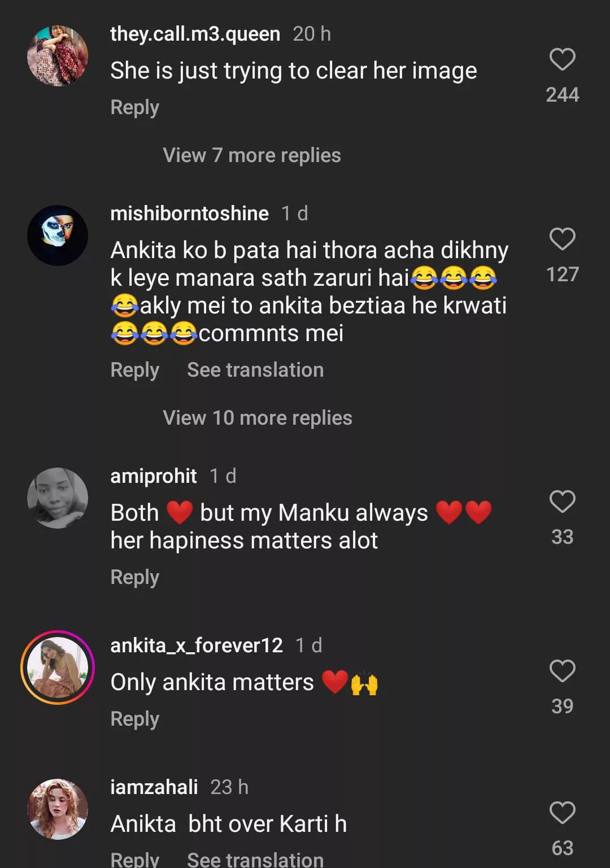Open mishiborntoshine's skull avatar
The width and height of the screenshot is (610, 868).
pyautogui.click(x=58, y=235)
